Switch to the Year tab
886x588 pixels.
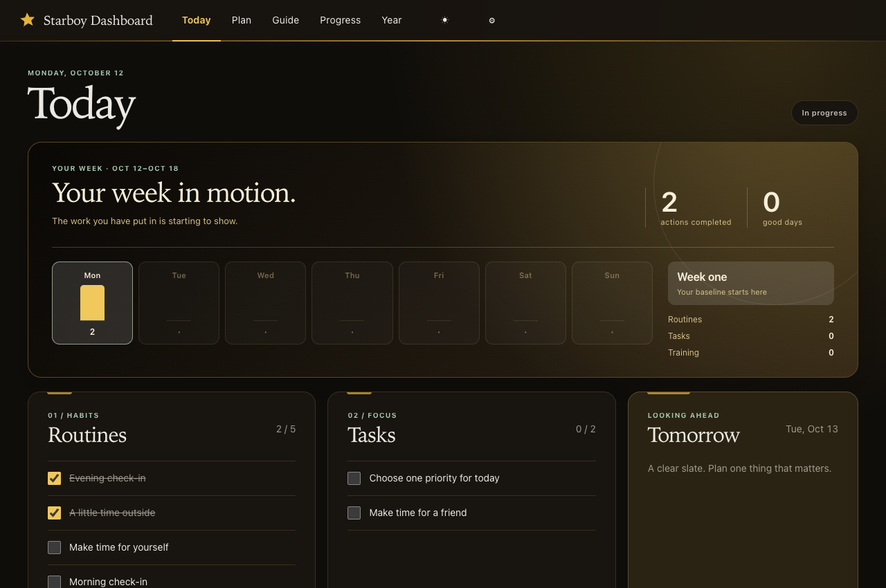click(392, 20)
